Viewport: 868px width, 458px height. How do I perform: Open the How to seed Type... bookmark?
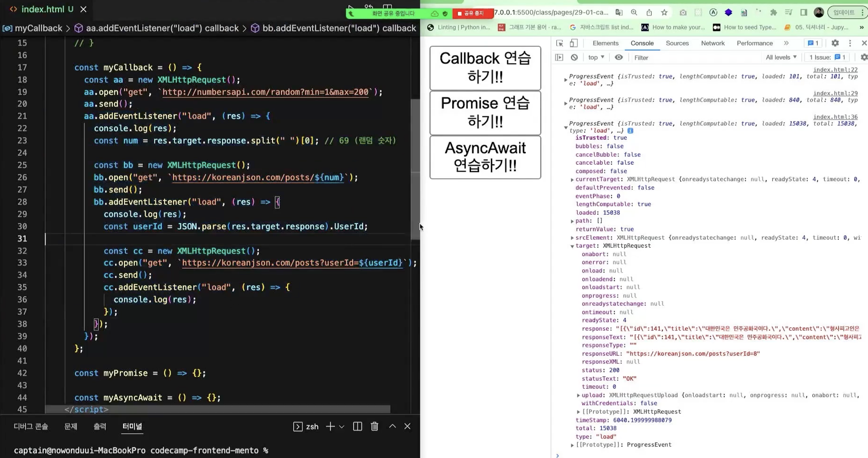[x=745, y=27]
